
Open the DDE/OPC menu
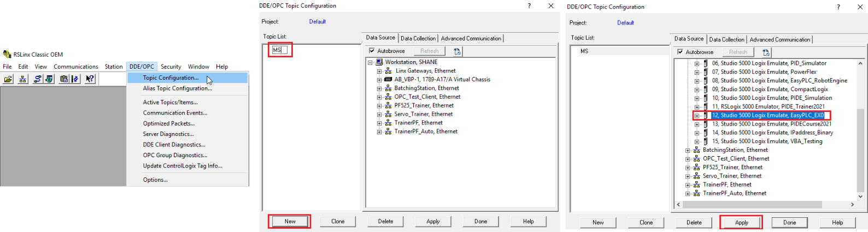[x=142, y=67]
